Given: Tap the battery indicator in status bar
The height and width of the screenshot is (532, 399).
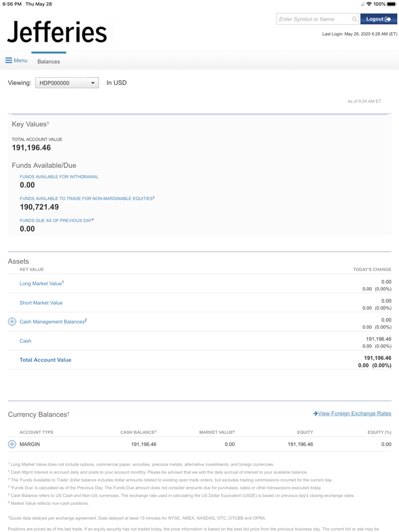Looking at the screenshot, I should click(391, 4).
